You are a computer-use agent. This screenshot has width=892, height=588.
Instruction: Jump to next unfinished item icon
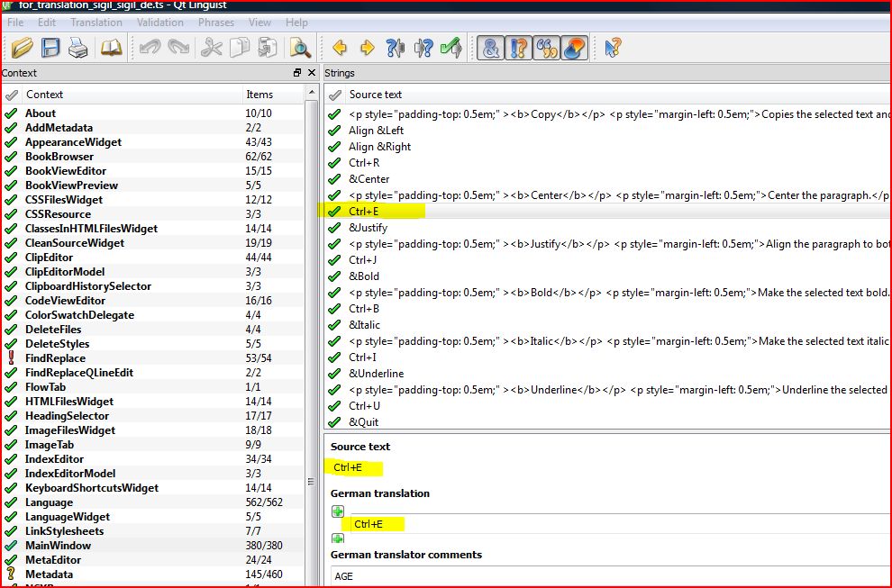coord(423,48)
